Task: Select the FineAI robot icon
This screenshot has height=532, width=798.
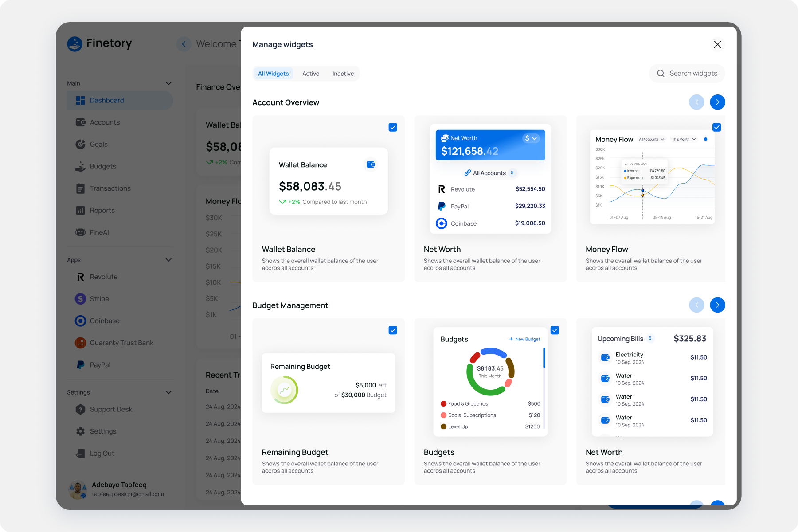Action: tap(80, 232)
